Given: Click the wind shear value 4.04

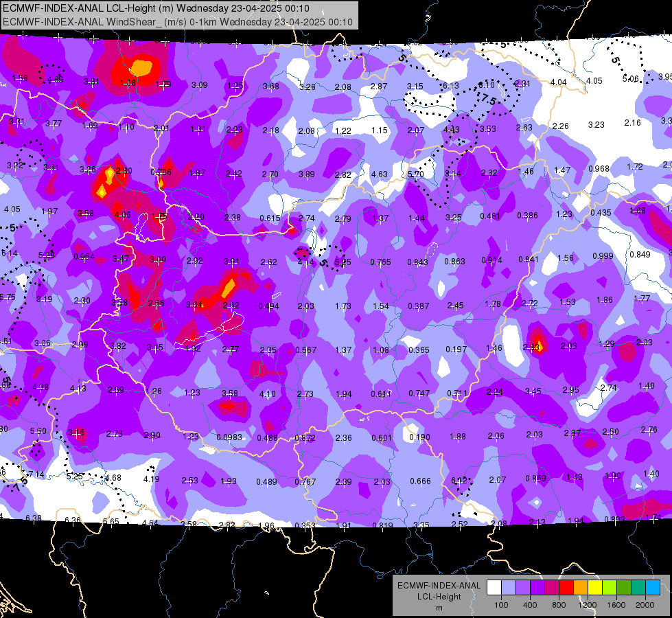Looking at the screenshot, I should coord(559,82).
